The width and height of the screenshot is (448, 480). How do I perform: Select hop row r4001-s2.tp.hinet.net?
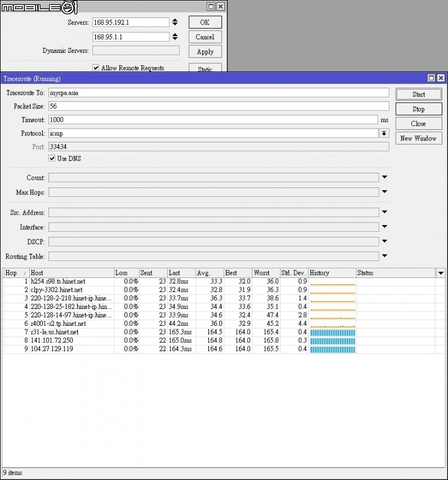(x=224, y=323)
